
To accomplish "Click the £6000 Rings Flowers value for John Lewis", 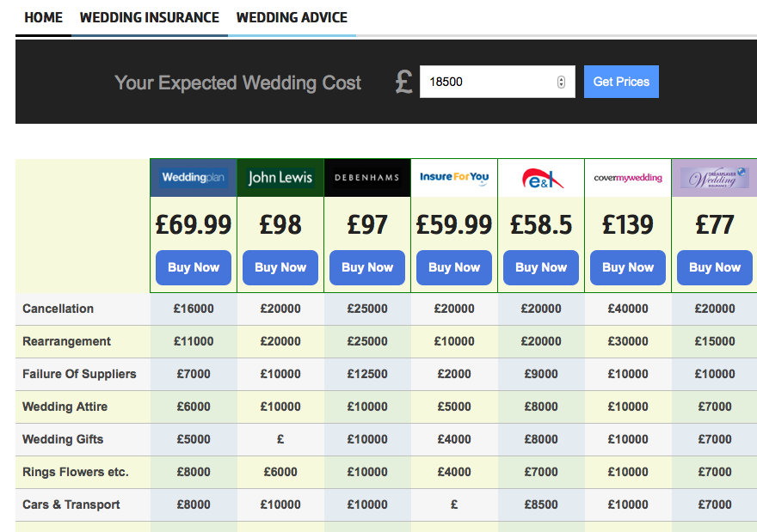I will [x=280, y=472].
